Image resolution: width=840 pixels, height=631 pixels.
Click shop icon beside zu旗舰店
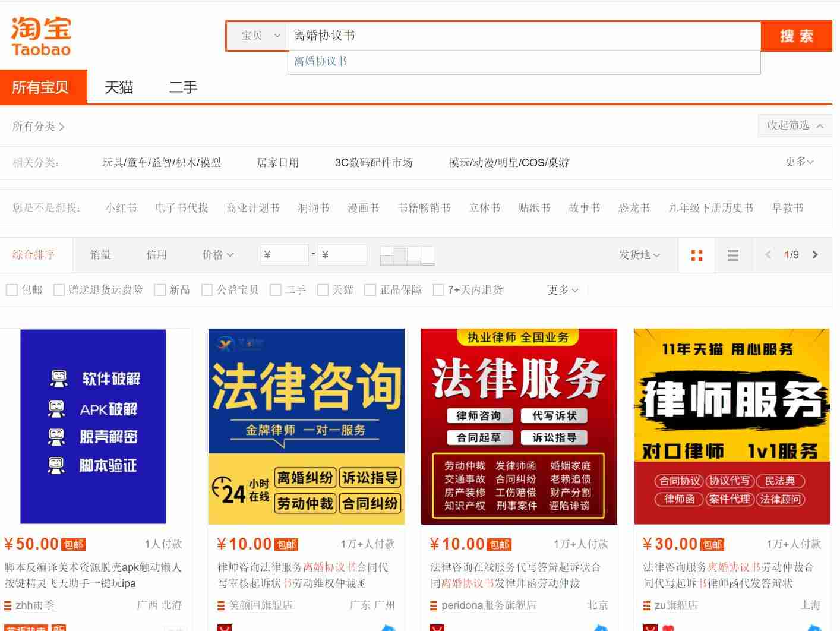coord(647,606)
